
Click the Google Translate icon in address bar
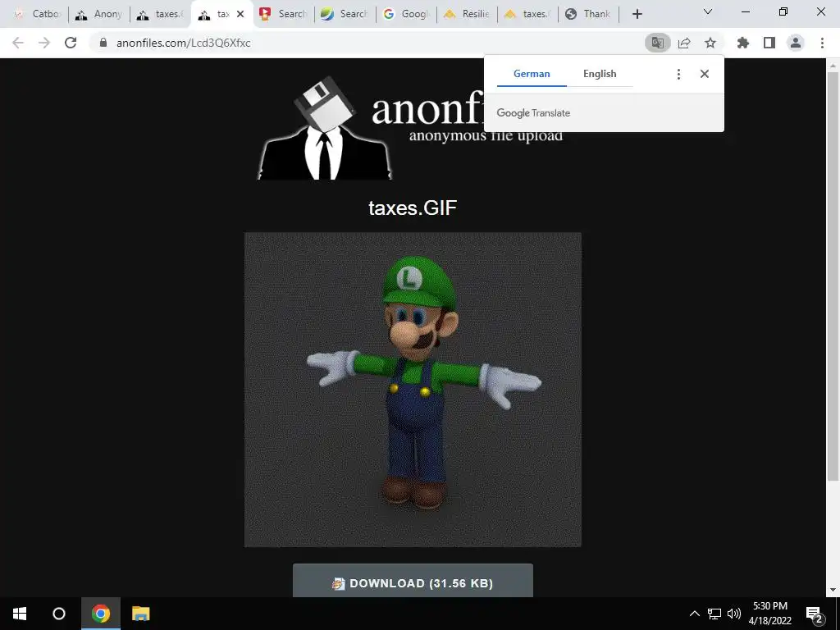[x=657, y=43]
